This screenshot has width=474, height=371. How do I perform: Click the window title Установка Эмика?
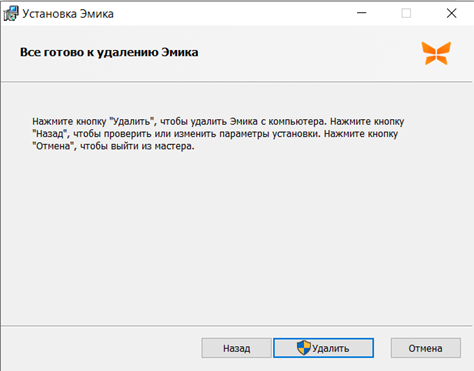[68, 14]
